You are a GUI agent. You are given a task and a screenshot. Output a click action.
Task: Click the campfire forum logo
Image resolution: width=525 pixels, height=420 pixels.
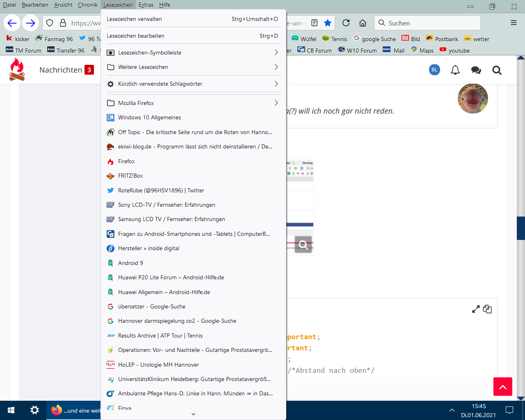pyautogui.click(x=17, y=69)
